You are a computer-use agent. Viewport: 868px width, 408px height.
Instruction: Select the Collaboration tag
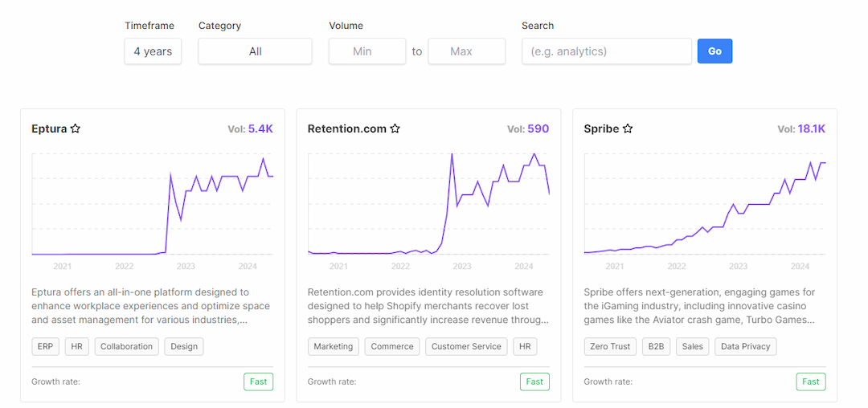127,347
